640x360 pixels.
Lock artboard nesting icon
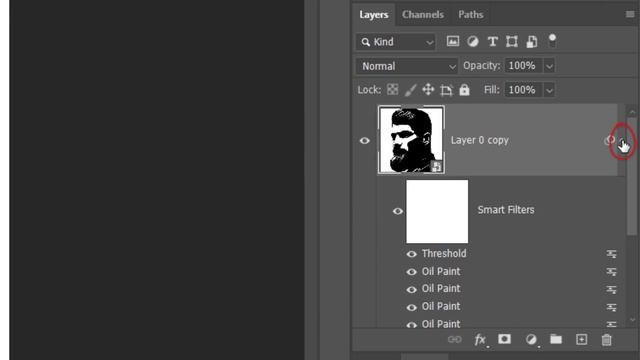[x=446, y=90]
